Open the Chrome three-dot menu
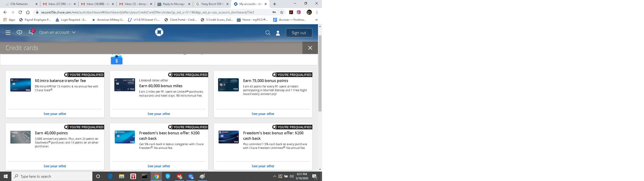Viewport: 644px width, 181px height. pos(317,12)
